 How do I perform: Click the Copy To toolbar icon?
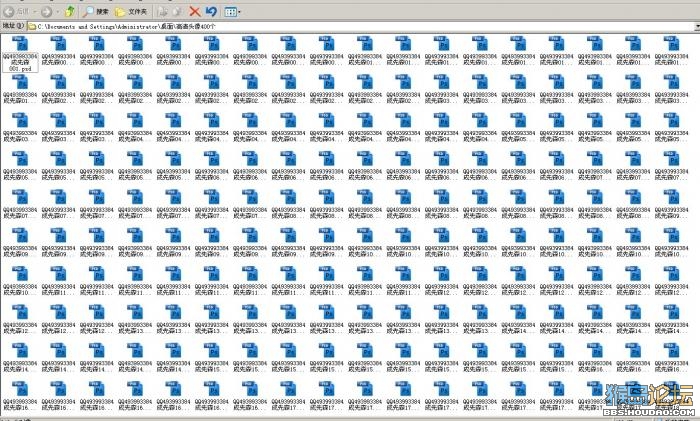pos(178,12)
